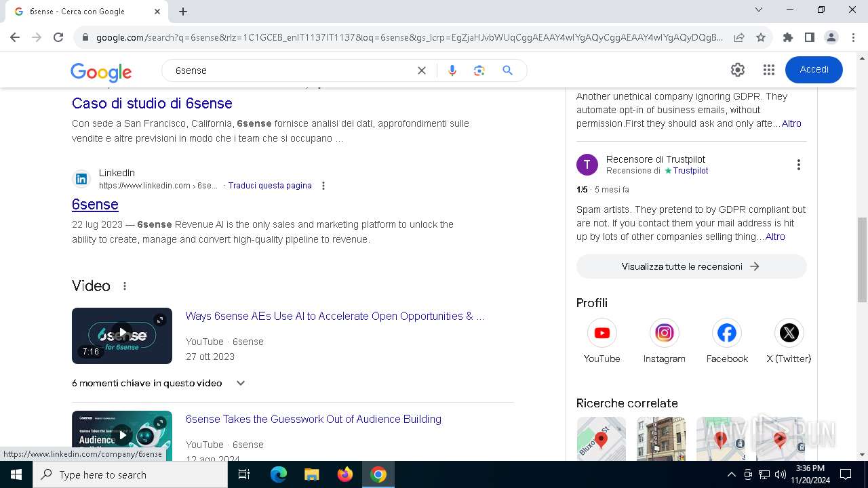The image size is (868, 488).
Task: Bookmark this page with the star
Action: tap(761, 37)
